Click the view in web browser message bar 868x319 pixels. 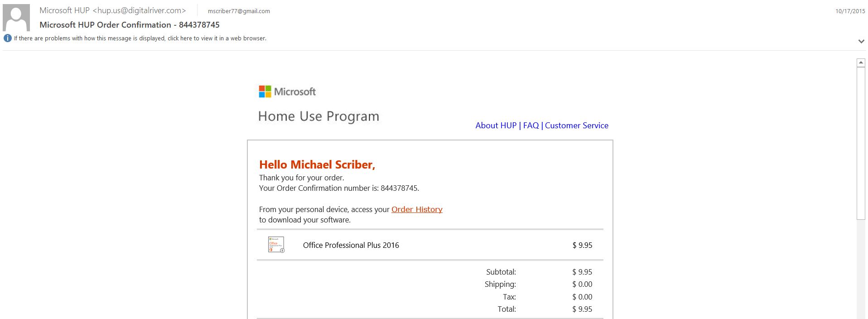pos(140,39)
